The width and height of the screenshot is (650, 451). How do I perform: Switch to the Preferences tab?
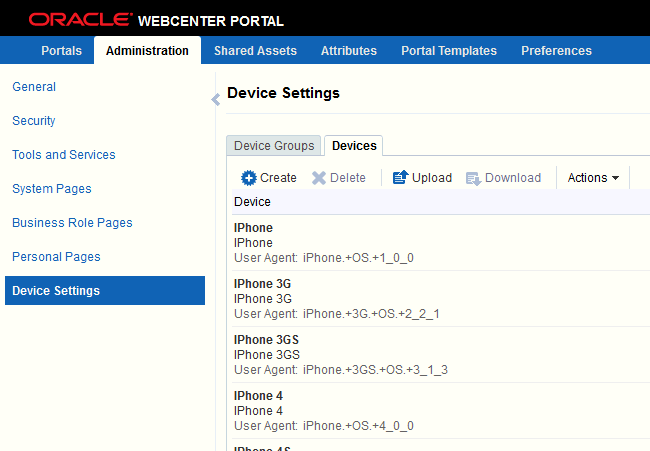coord(556,51)
